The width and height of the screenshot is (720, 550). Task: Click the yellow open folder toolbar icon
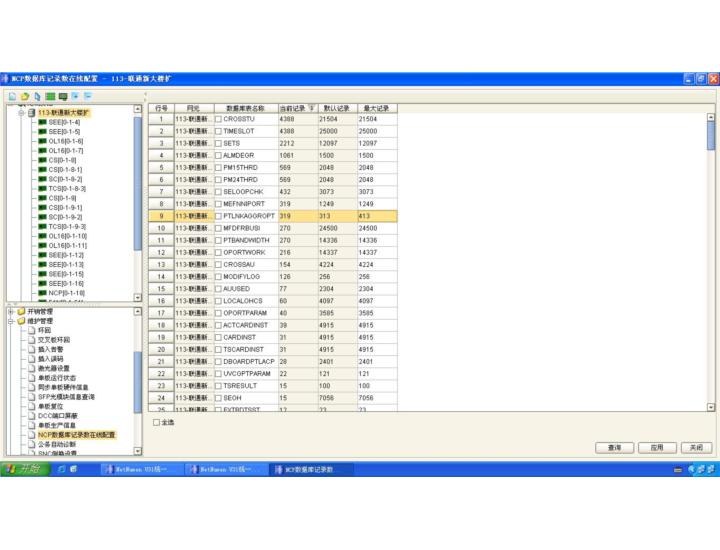(24, 96)
